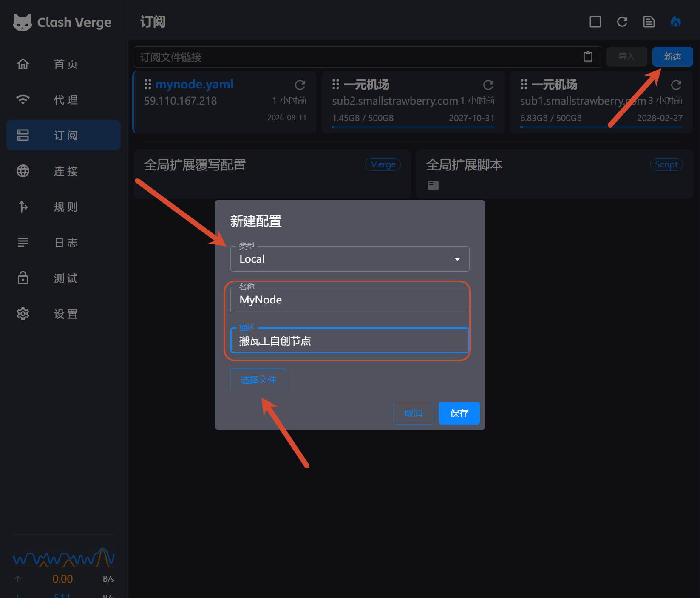Open the 类型 Local dropdown
This screenshot has height=598, width=700.
(350, 259)
